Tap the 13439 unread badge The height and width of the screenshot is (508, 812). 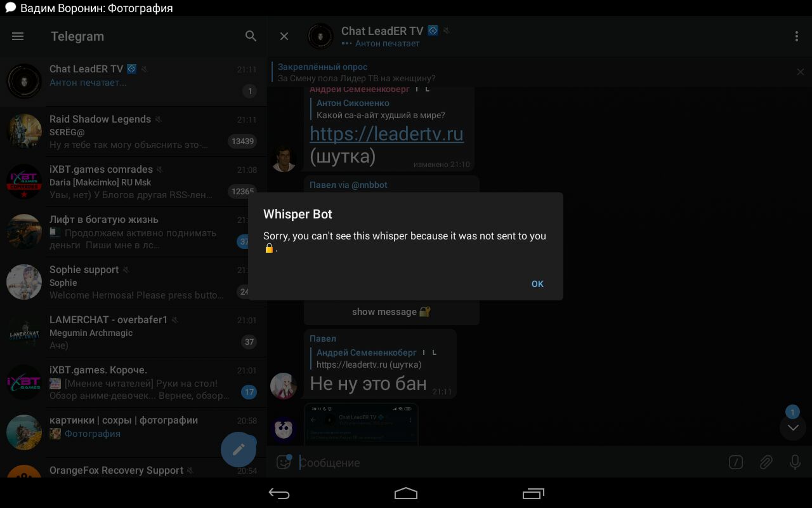pyautogui.click(x=243, y=141)
